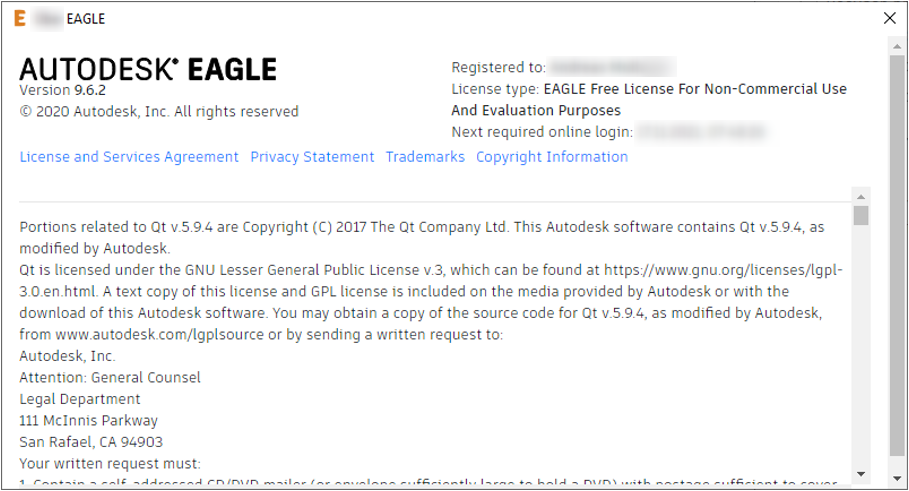Image resolution: width=909 pixels, height=491 pixels.
Task: Click the AUTODESK EAGLE logo
Action: pos(148,69)
